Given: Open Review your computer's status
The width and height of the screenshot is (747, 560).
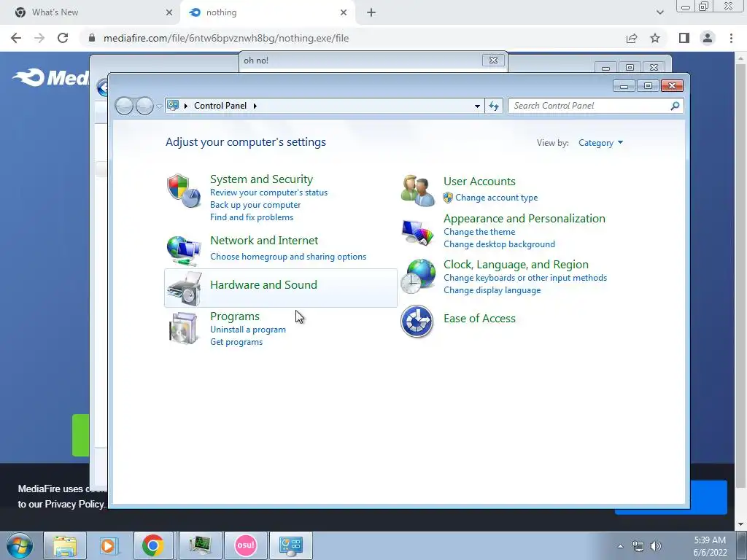Looking at the screenshot, I should pyautogui.click(x=268, y=192).
